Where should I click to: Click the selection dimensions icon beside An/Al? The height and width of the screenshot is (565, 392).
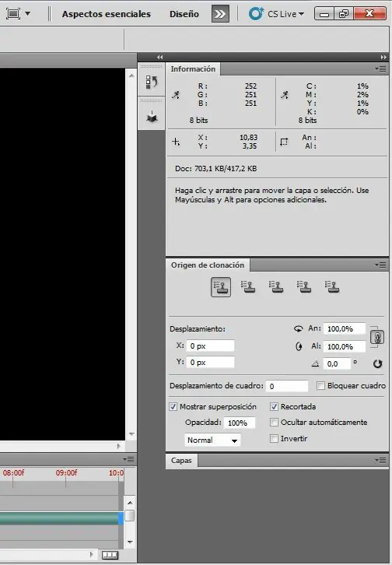(x=284, y=142)
